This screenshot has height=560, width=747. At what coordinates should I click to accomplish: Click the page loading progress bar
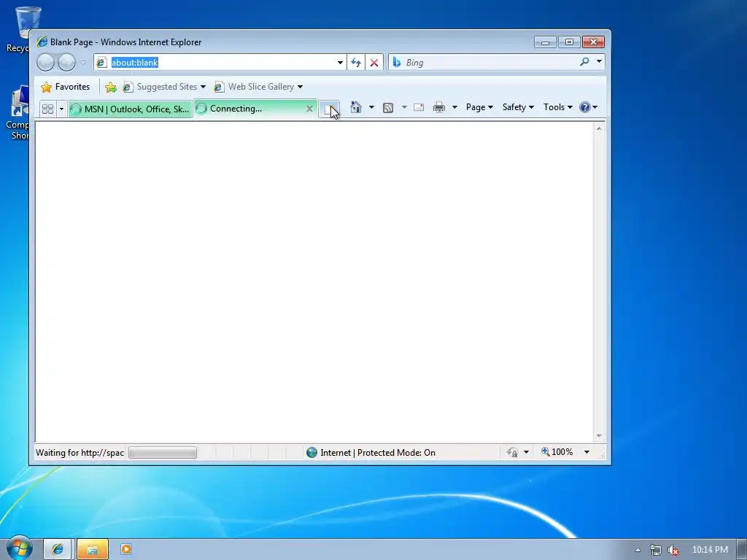coord(163,452)
